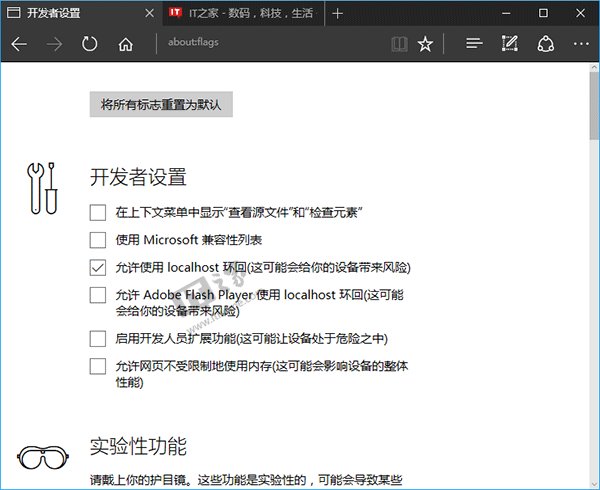Enable Adobe Flash Player localhost loopback
The image size is (600, 490).
(x=97, y=295)
